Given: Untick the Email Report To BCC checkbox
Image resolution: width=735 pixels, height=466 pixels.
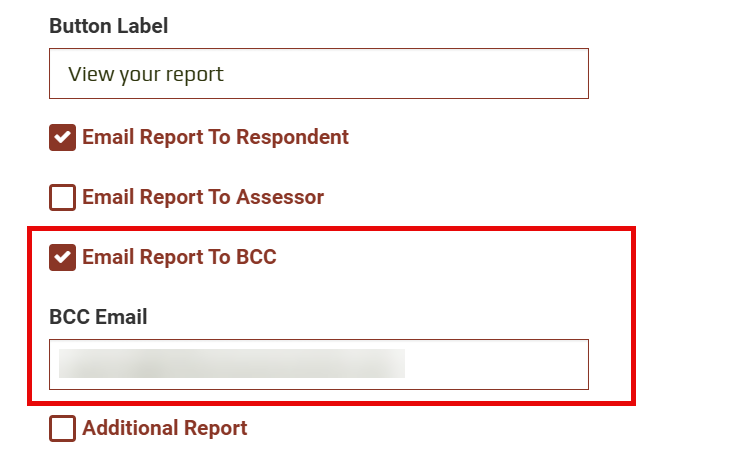Looking at the screenshot, I should (x=62, y=257).
